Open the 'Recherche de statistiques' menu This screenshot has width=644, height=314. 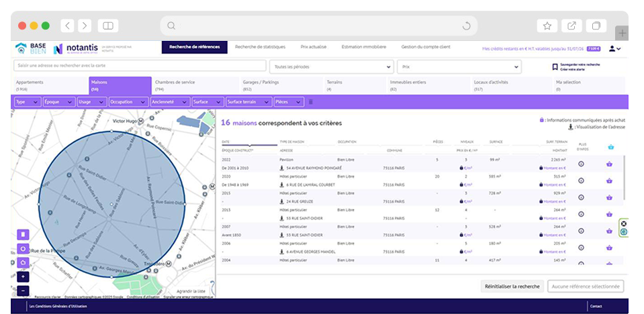tap(261, 47)
